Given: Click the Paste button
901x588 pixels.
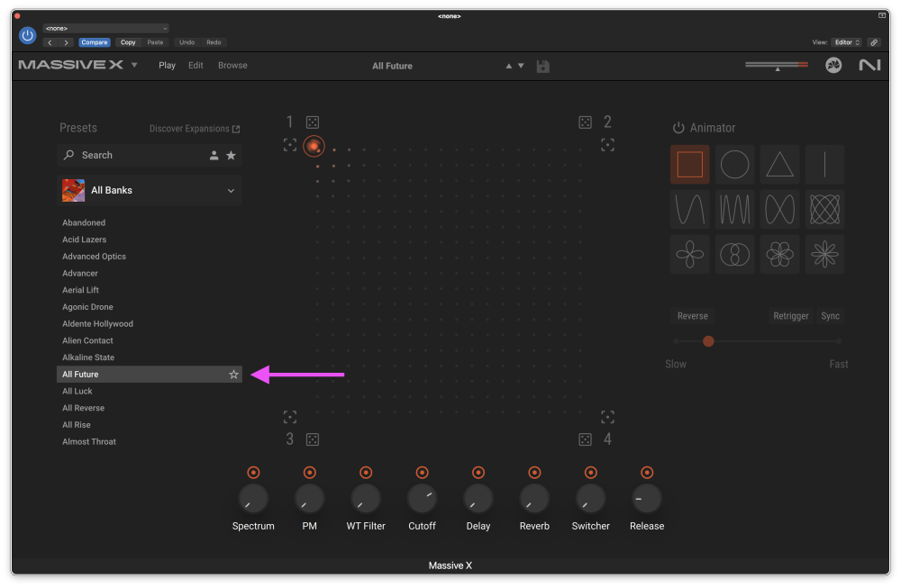Looking at the screenshot, I should tap(155, 42).
